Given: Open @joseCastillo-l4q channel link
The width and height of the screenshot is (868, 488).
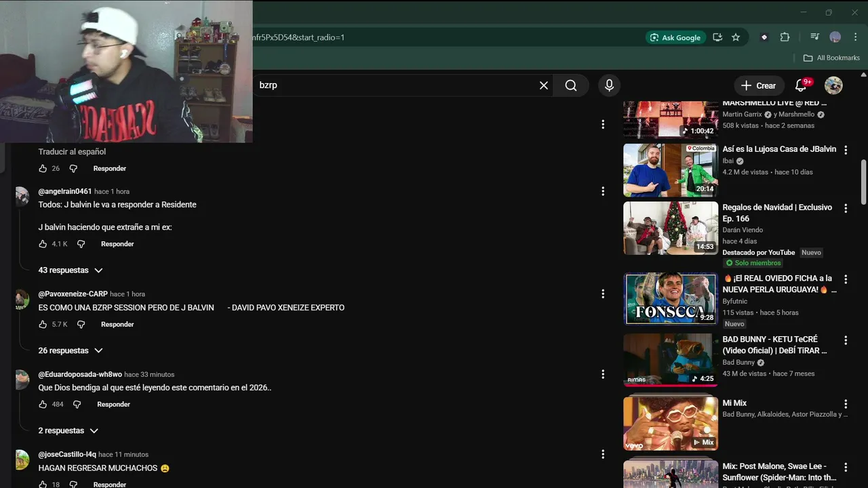Looking at the screenshot, I should coord(67,455).
